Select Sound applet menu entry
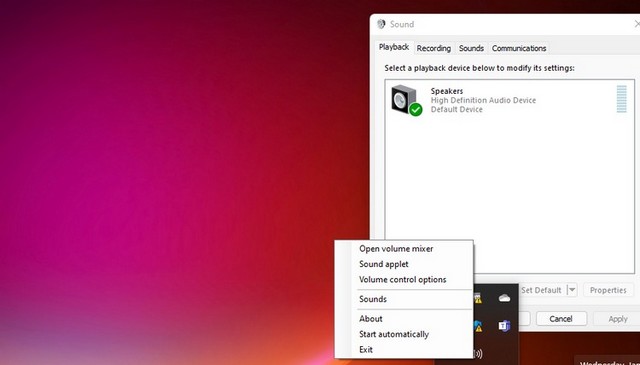Screen dimensions: 640x365 click(x=384, y=264)
